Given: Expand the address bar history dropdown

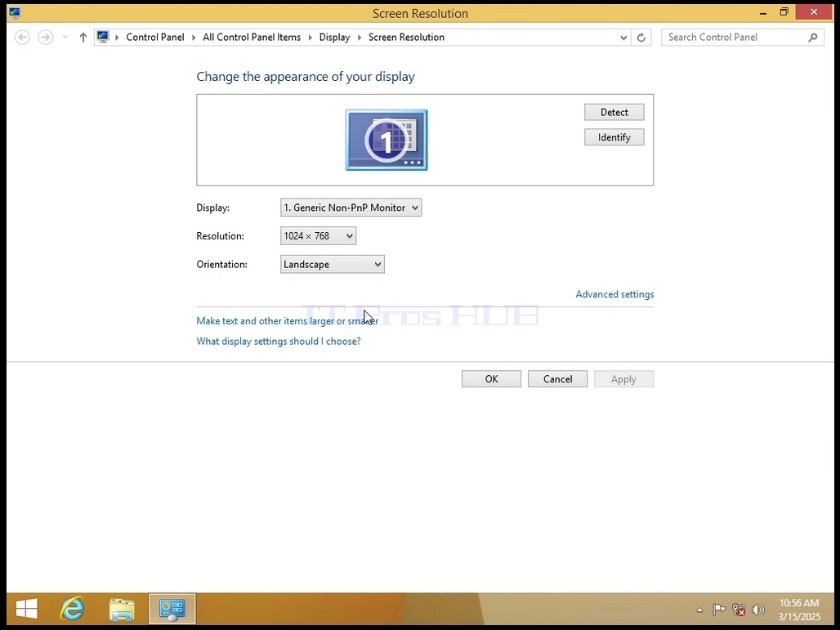Looking at the screenshot, I should [623, 38].
